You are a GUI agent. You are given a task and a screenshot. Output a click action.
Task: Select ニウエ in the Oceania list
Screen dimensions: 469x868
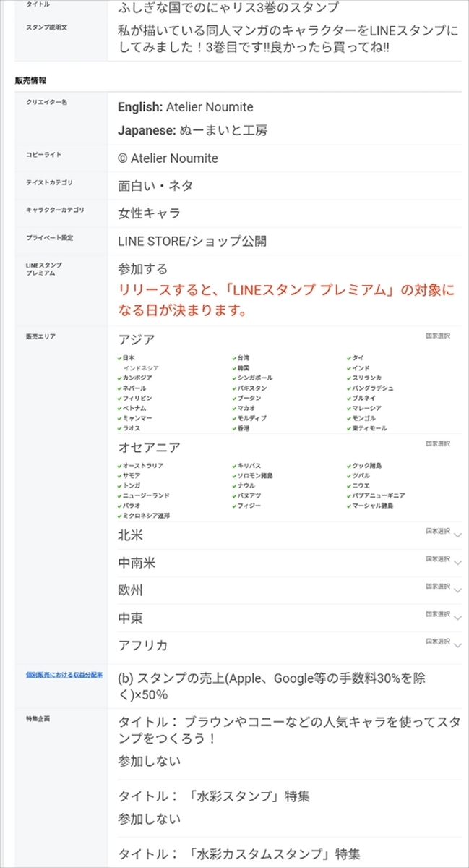click(x=359, y=486)
